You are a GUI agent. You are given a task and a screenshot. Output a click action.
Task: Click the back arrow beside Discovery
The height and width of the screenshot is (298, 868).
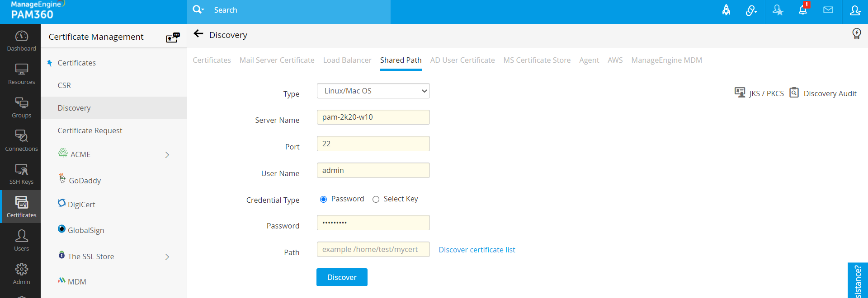(x=198, y=34)
